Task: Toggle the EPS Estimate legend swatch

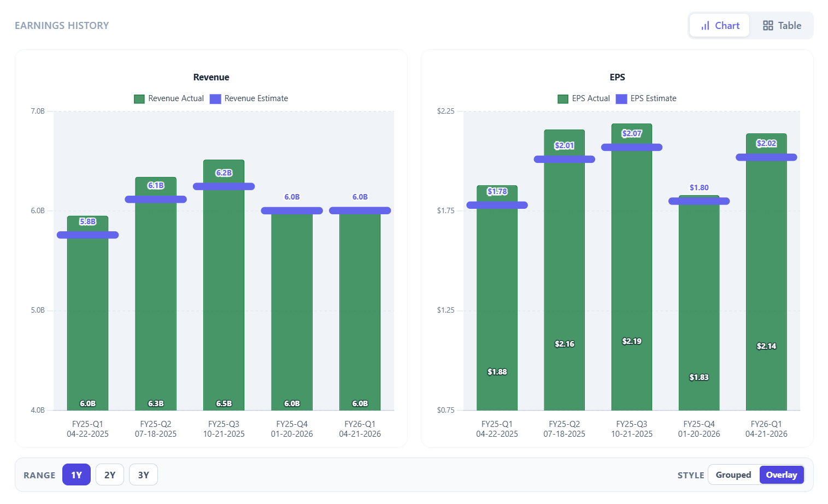Action: [x=621, y=99]
